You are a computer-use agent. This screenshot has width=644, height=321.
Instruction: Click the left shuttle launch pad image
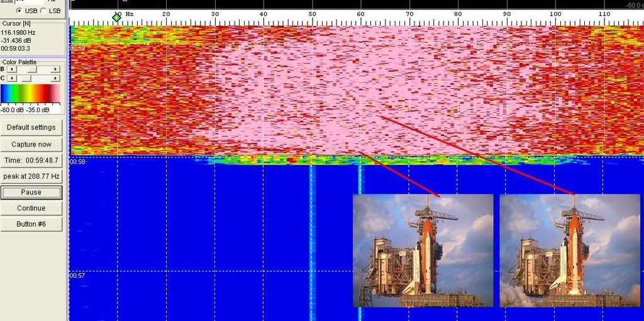tap(423, 251)
